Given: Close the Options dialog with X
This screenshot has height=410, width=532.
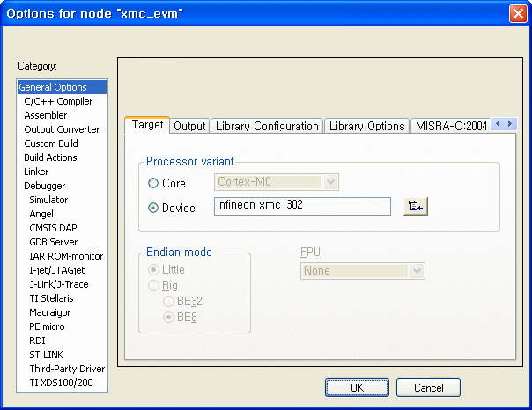Looking at the screenshot, I should point(518,14).
